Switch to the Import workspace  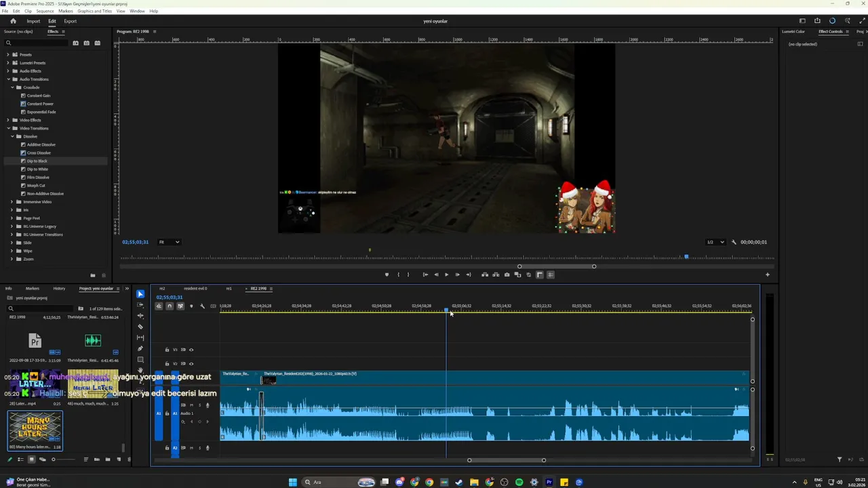(x=33, y=21)
